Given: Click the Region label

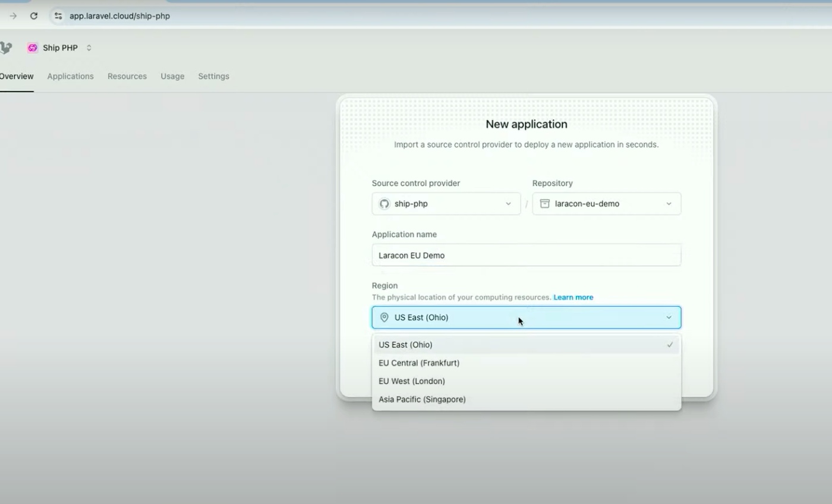Looking at the screenshot, I should [x=385, y=285].
